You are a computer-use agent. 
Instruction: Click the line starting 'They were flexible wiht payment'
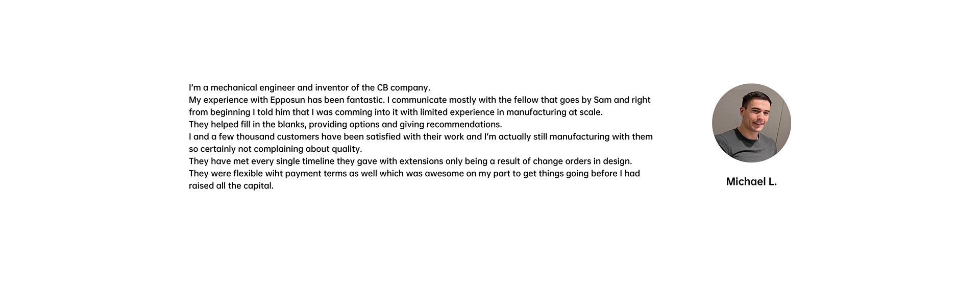pyautogui.click(x=414, y=174)
